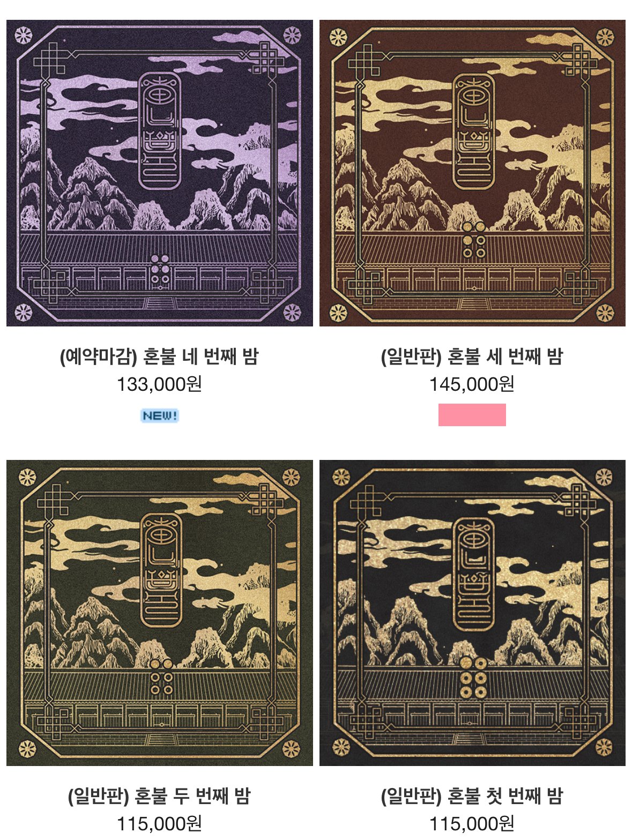Screen dimensions: 632x840
Task: Click the vertical title emblem on brown cover
Action: (474, 131)
